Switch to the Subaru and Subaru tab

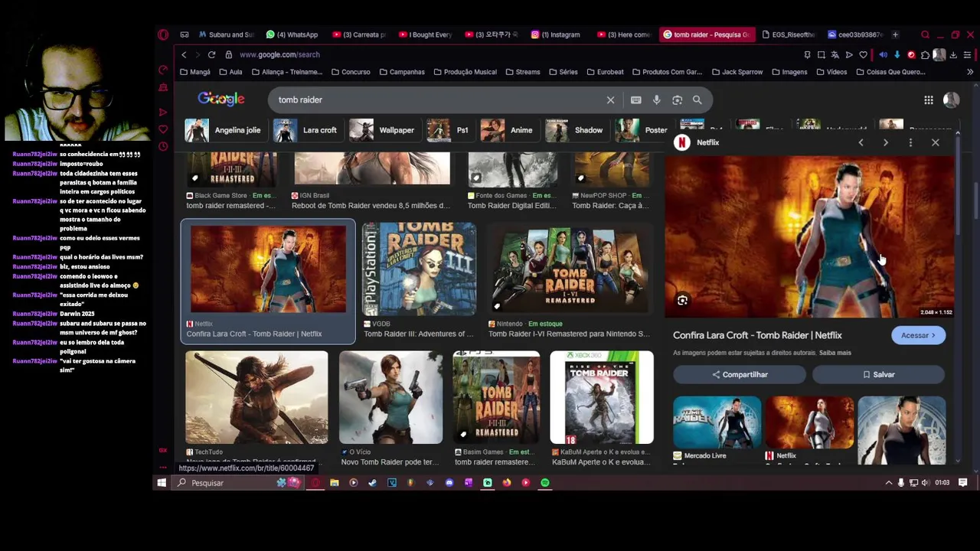[x=226, y=34]
